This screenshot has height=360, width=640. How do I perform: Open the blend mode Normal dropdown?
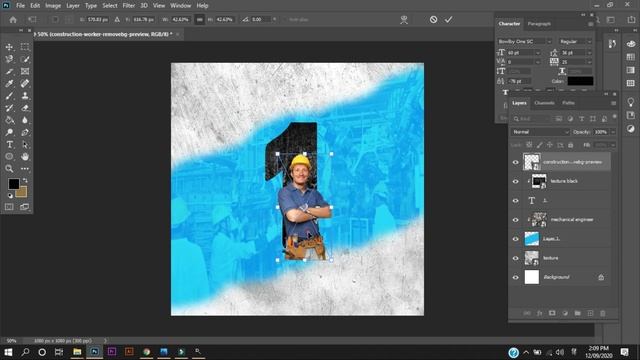540,132
